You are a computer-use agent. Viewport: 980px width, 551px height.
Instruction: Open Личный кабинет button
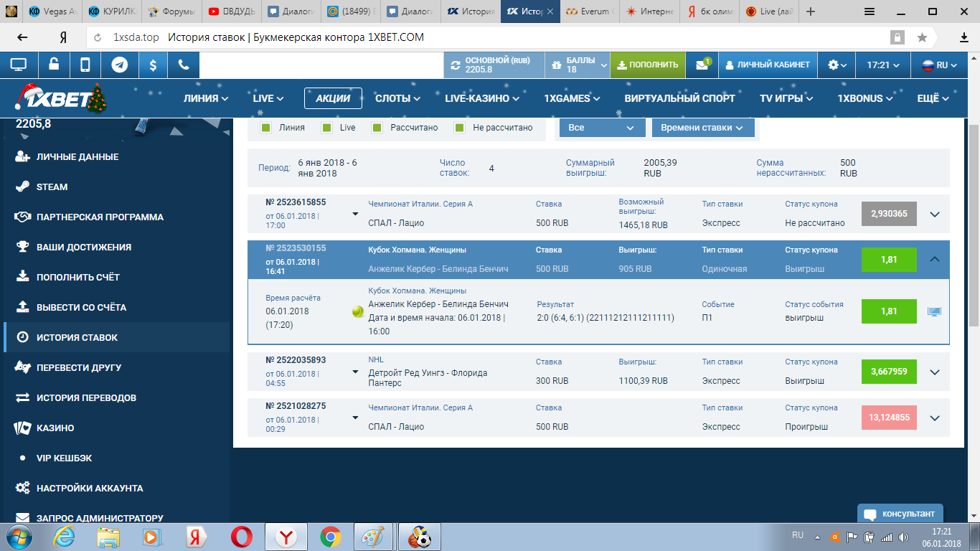(768, 65)
